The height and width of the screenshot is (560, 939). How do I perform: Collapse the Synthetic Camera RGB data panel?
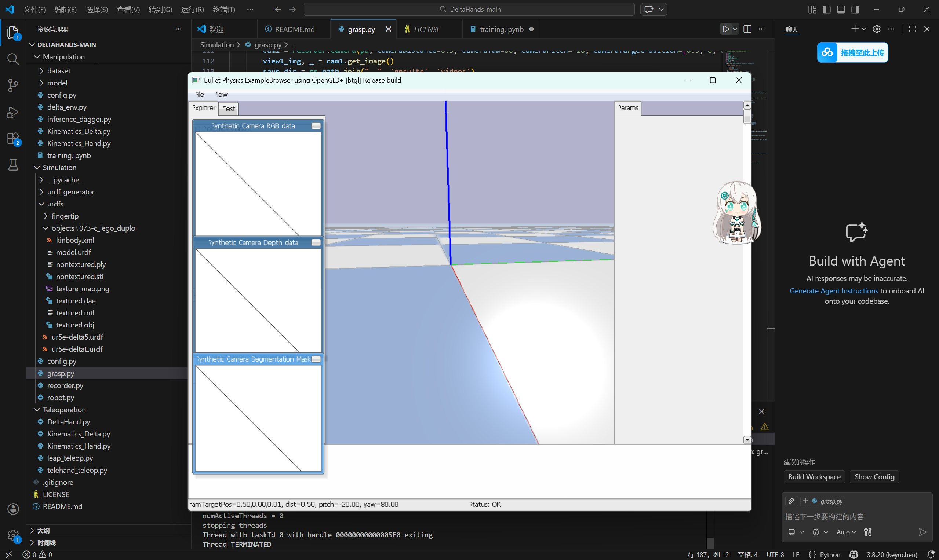coord(316,126)
